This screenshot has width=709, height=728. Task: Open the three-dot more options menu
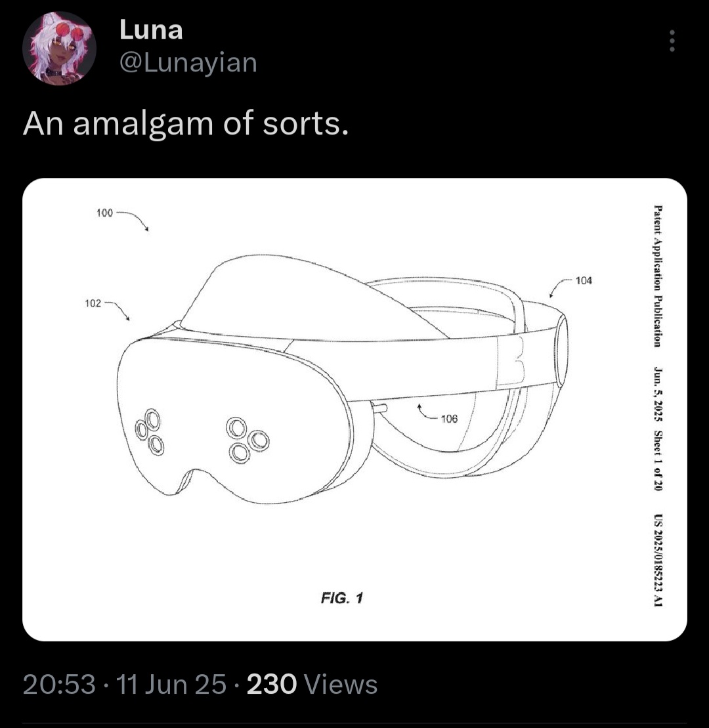click(672, 41)
